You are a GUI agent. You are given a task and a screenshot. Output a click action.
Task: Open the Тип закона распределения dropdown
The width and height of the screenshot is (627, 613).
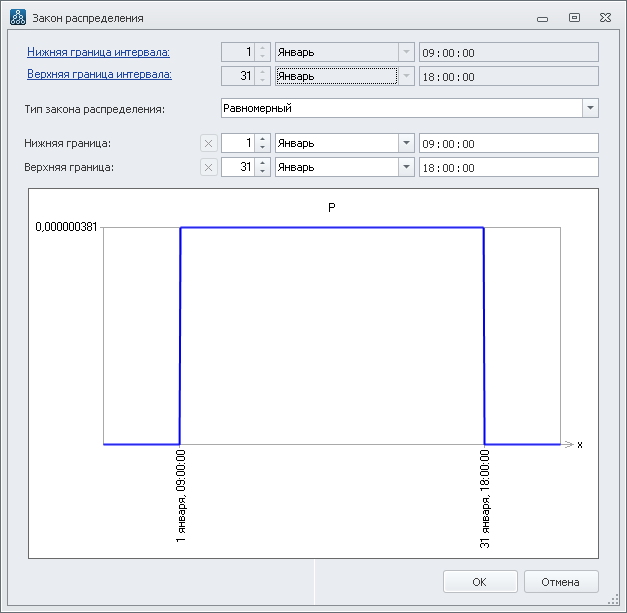590,108
